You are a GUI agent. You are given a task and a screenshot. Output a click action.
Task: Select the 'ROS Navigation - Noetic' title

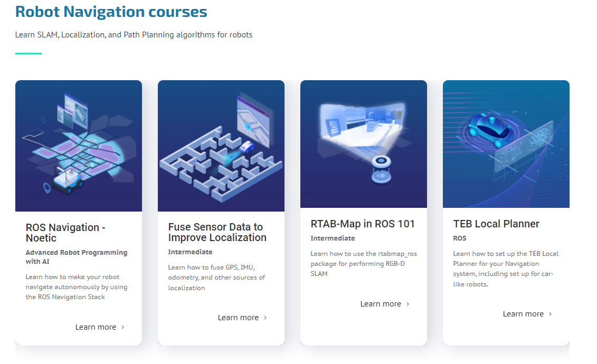pyautogui.click(x=65, y=233)
